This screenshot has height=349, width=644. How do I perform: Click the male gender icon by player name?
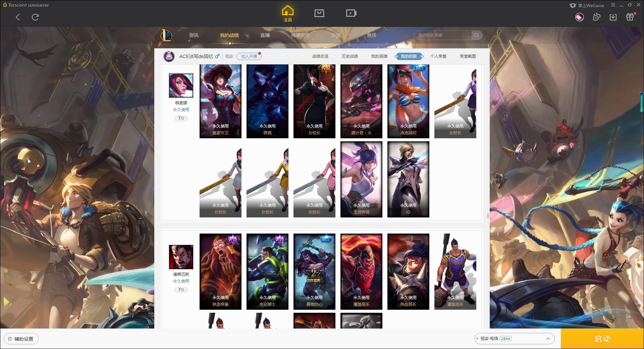217,56
